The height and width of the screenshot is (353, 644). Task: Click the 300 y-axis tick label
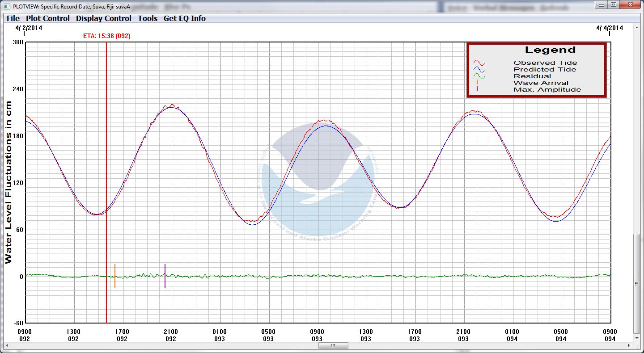tap(17, 42)
